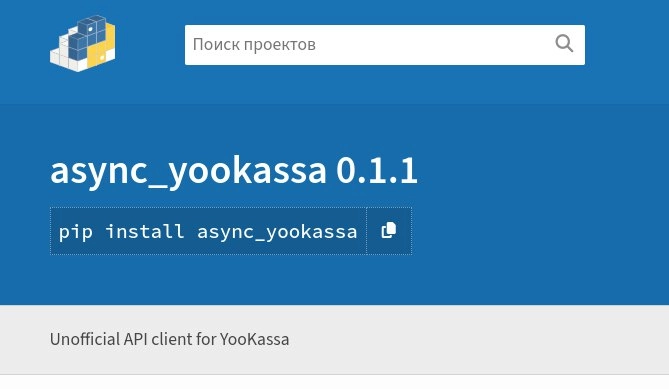Image resolution: width=669 pixels, height=389 pixels.
Task: Click the magnifier search button
Action: pos(564,44)
